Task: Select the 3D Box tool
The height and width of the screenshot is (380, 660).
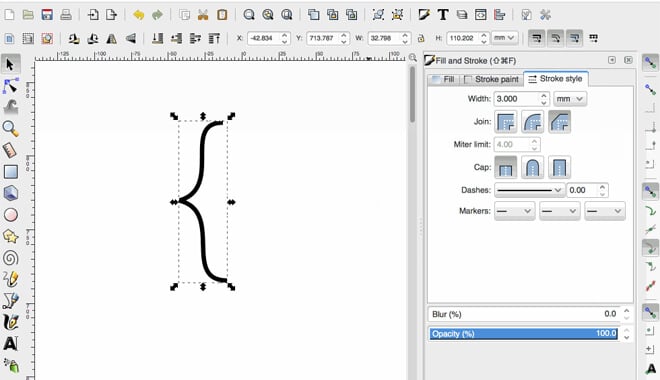Action: (11, 193)
